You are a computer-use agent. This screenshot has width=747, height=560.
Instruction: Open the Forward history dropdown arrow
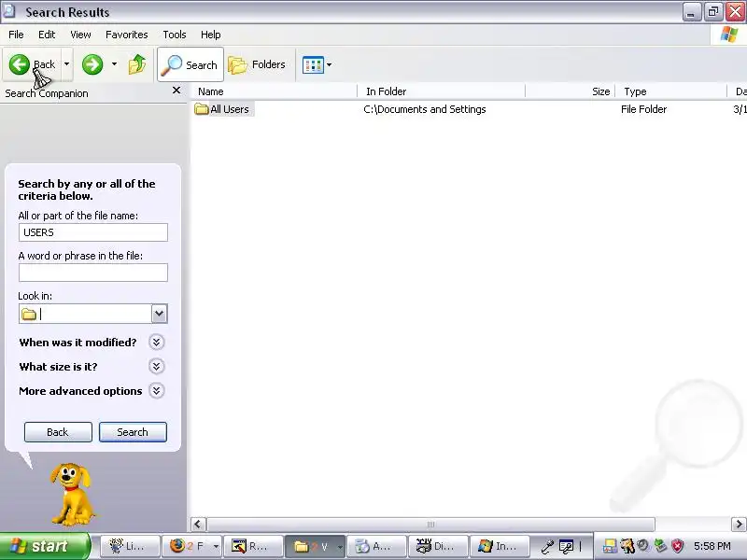coord(114,64)
